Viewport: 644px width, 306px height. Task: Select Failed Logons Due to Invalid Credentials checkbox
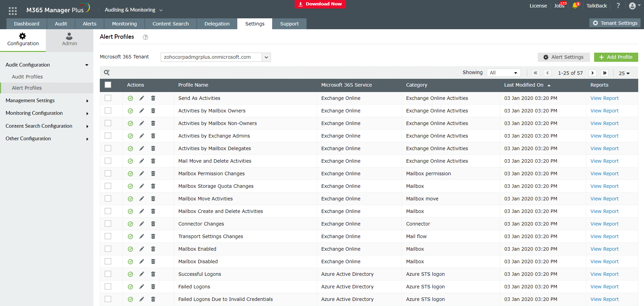coord(108,299)
